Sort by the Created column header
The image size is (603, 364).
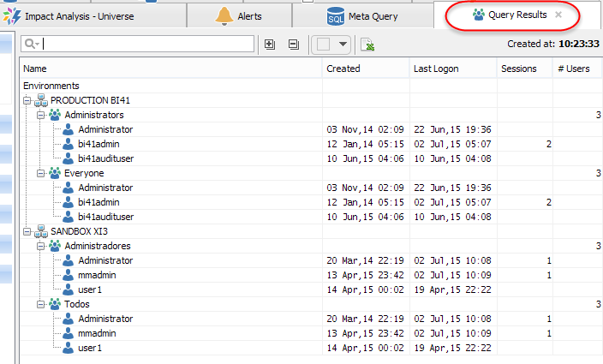click(366, 69)
